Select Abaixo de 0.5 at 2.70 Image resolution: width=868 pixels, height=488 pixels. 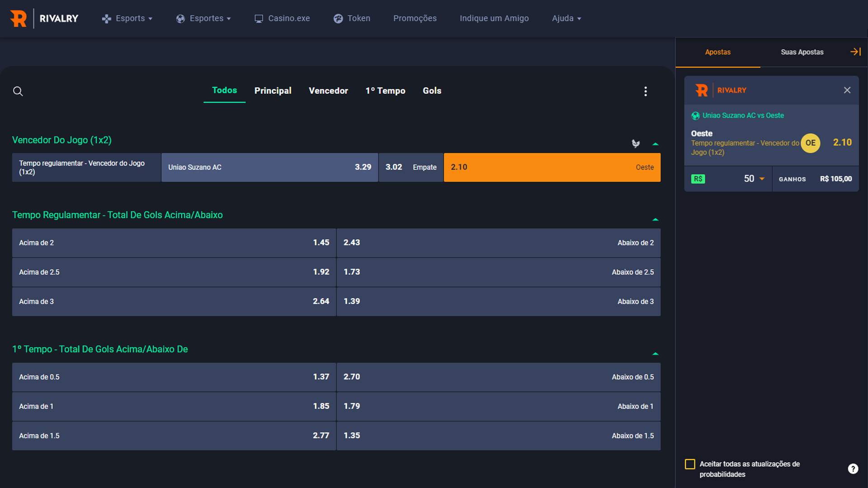499,377
